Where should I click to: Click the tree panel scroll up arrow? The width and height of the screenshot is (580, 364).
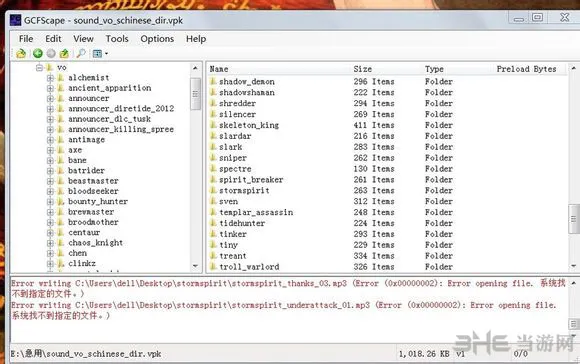click(195, 68)
